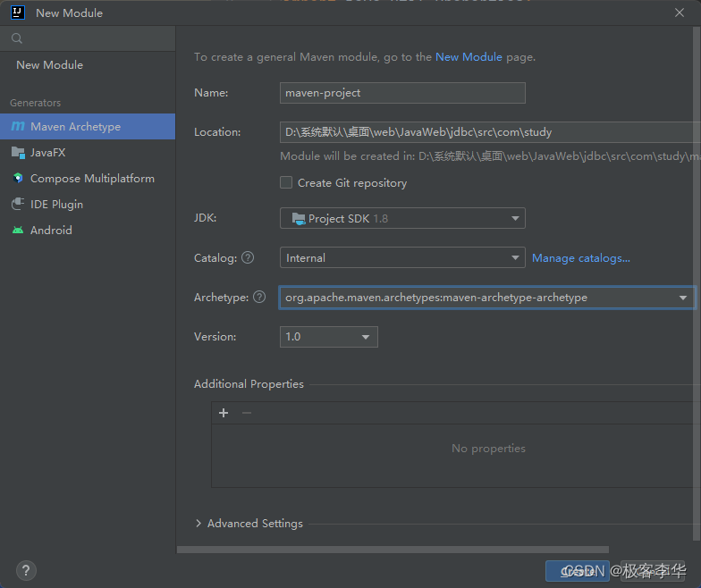The image size is (701, 588).
Task: Click the Maven m icon
Action: pyautogui.click(x=18, y=127)
